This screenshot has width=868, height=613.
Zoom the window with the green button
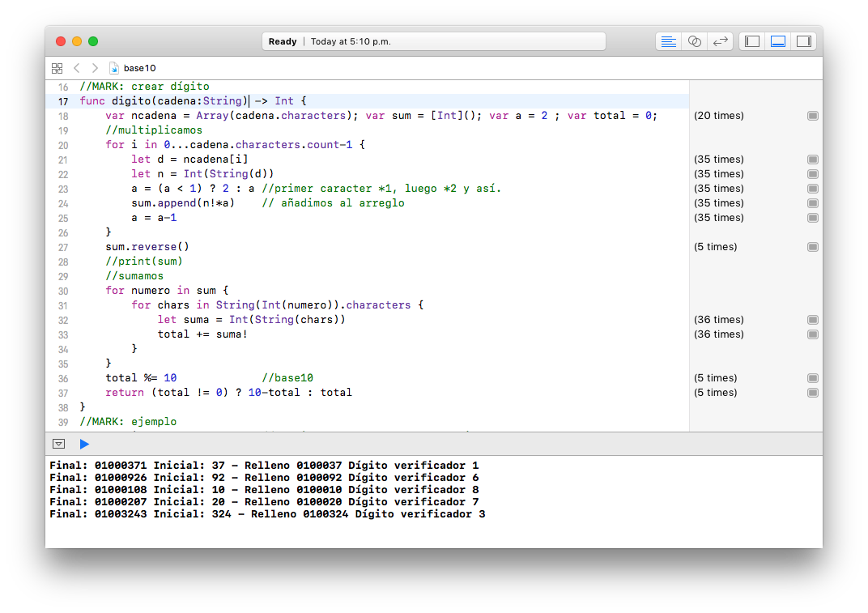[93, 41]
